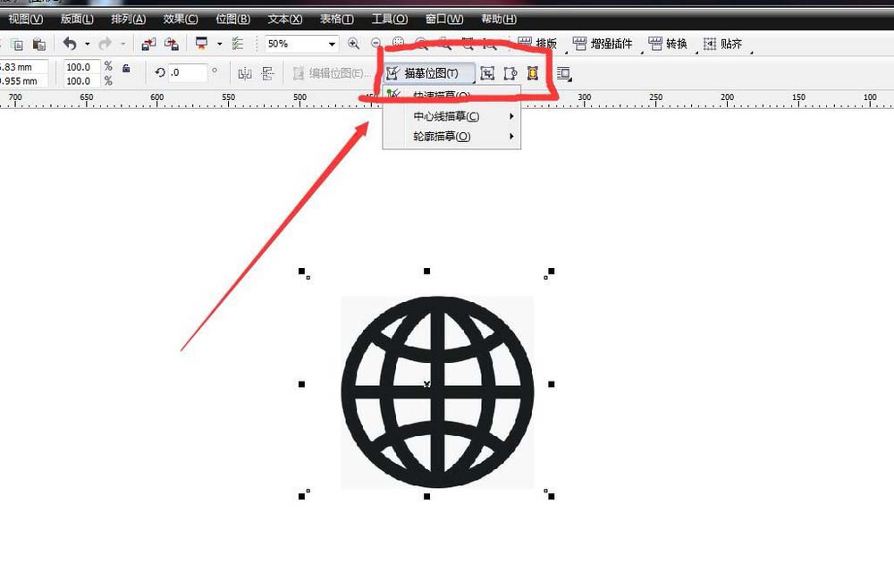
Task: Open the 位图(B) menu
Action: [232, 19]
